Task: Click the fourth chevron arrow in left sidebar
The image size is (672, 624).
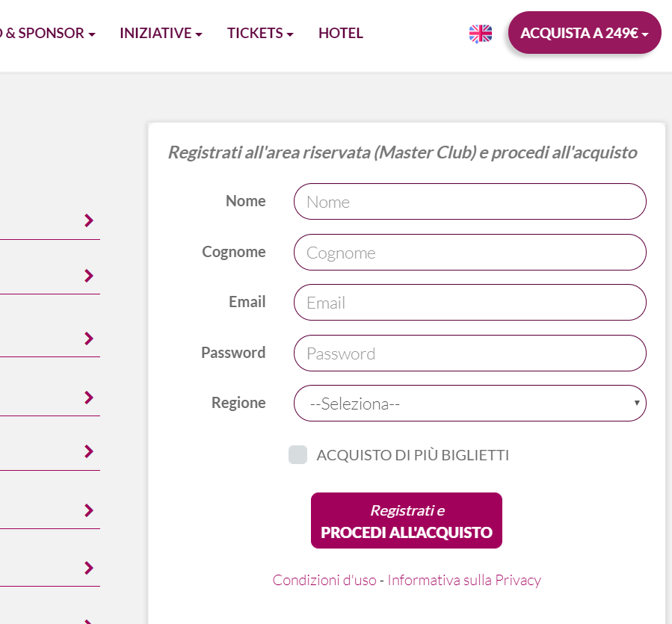Action: 89,397
